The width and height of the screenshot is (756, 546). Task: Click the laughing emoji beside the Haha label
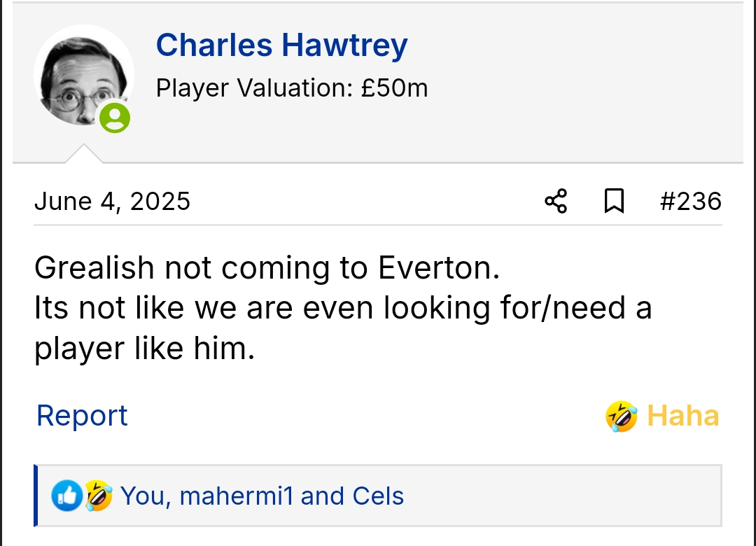pos(621,416)
